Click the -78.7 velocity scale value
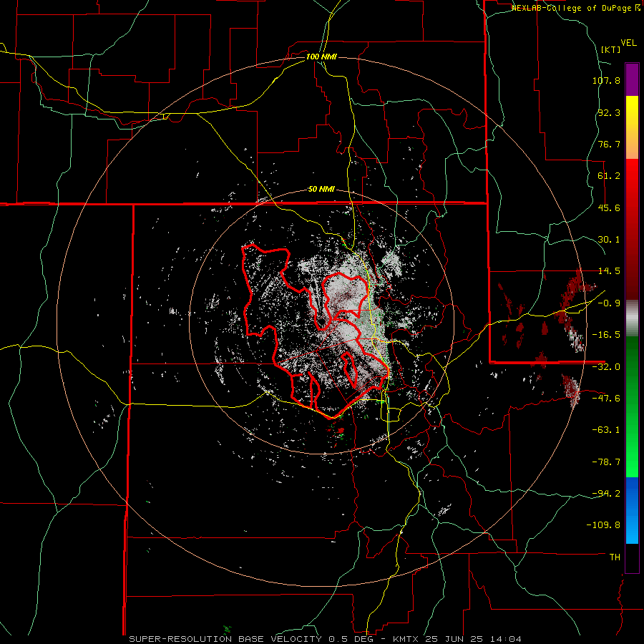 tap(606, 462)
